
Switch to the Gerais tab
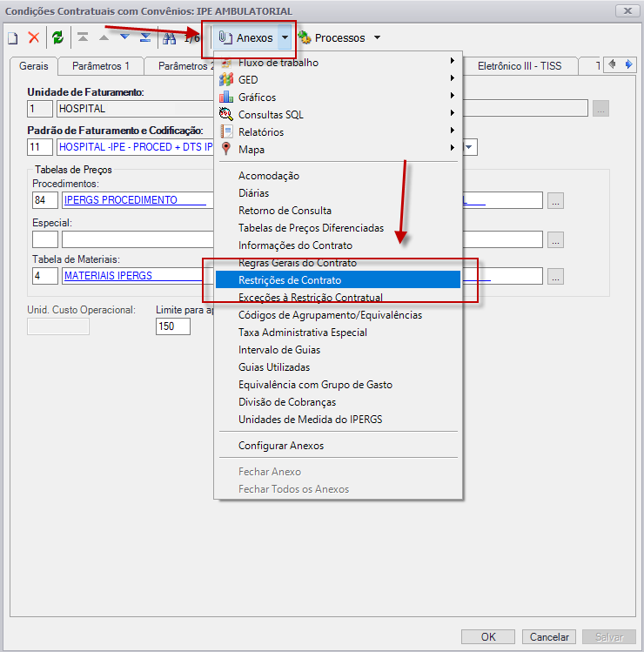pyautogui.click(x=34, y=65)
